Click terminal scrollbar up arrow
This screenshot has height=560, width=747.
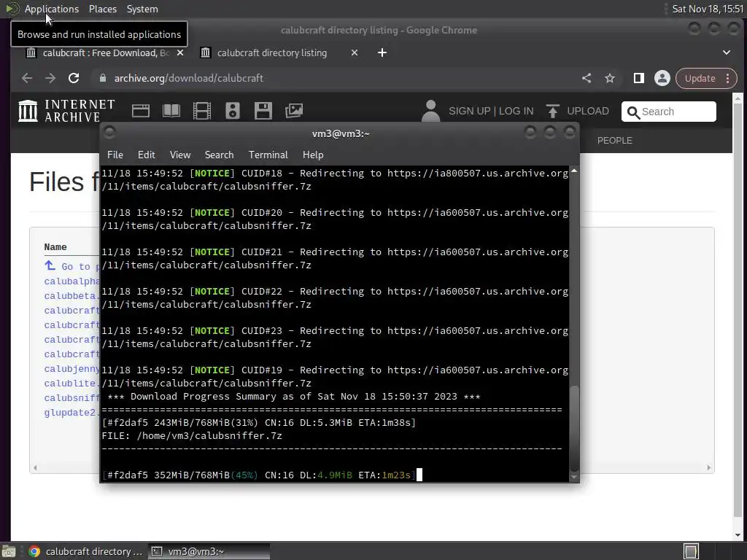coord(574,171)
